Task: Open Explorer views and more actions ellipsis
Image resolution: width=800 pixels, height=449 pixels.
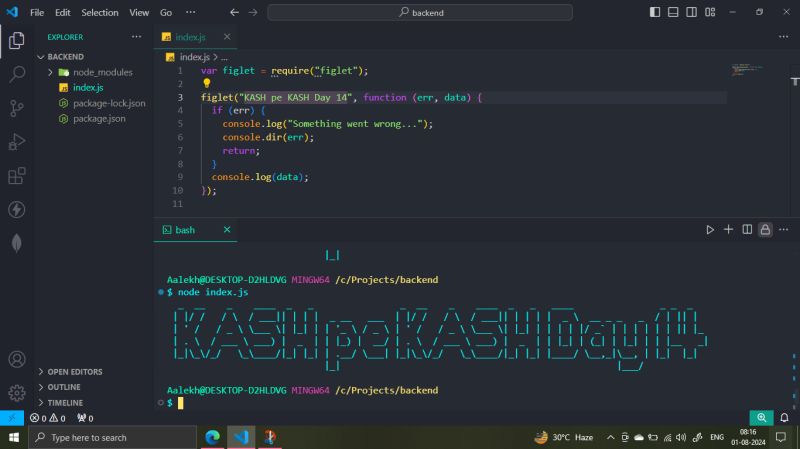Action: point(136,37)
